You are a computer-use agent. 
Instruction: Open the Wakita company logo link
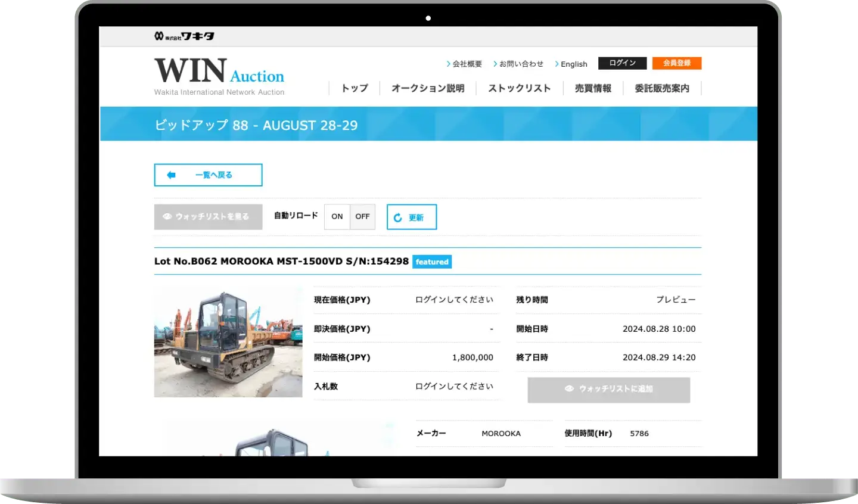pos(184,36)
